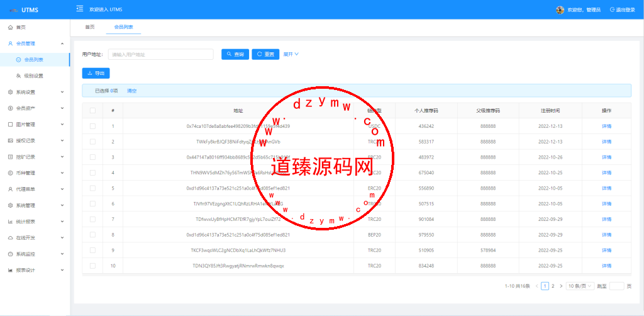Expand the 系统设置 menu arrow
644x316 pixels.
(62, 92)
